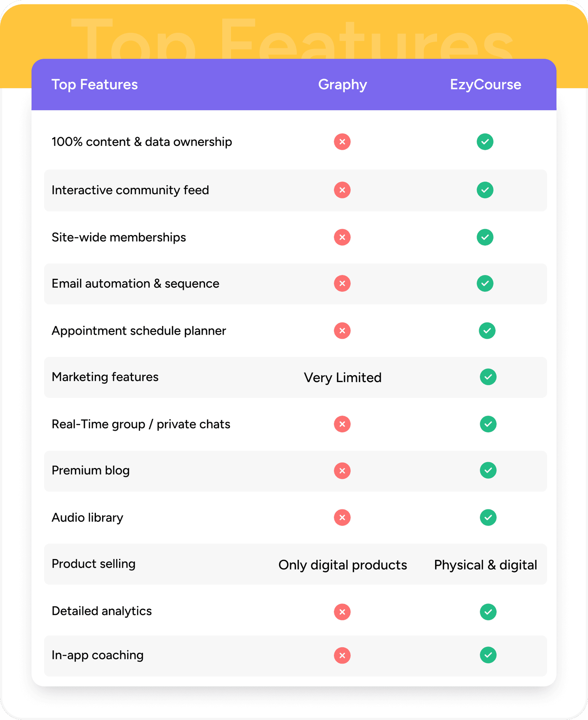Click the Product selling row label
Viewport: 588px width, 720px height.
click(x=93, y=564)
